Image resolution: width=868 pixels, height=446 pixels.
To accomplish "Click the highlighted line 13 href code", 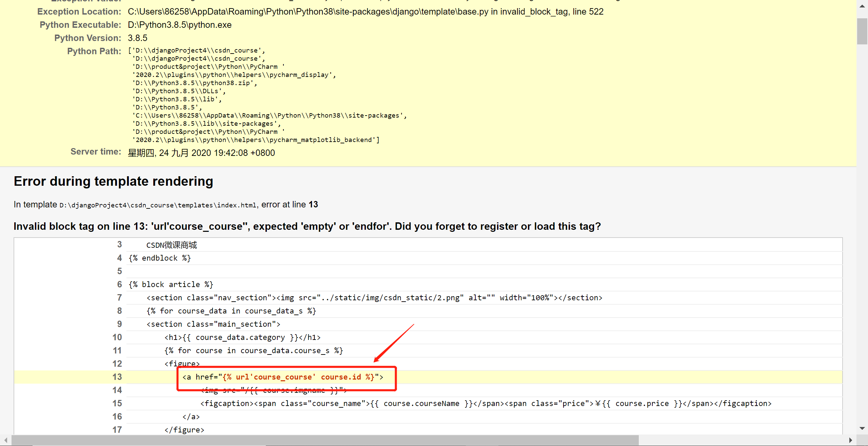I will [282, 377].
